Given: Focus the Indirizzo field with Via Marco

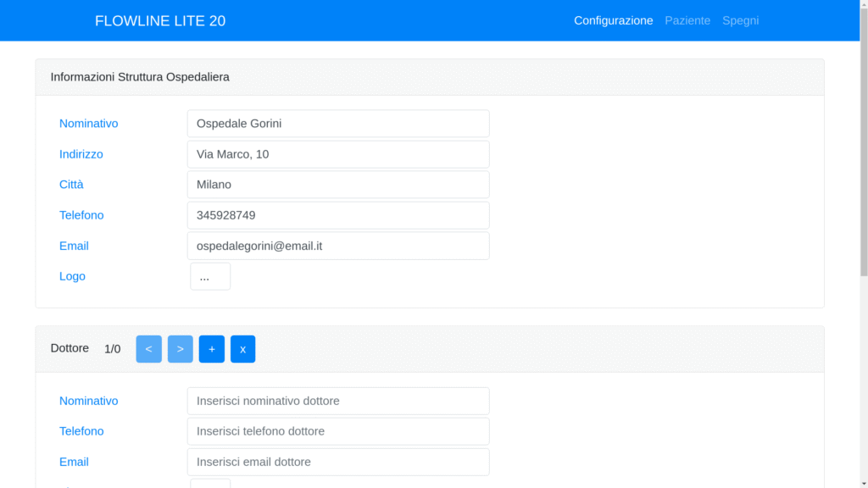Looking at the screenshot, I should click(337, 154).
